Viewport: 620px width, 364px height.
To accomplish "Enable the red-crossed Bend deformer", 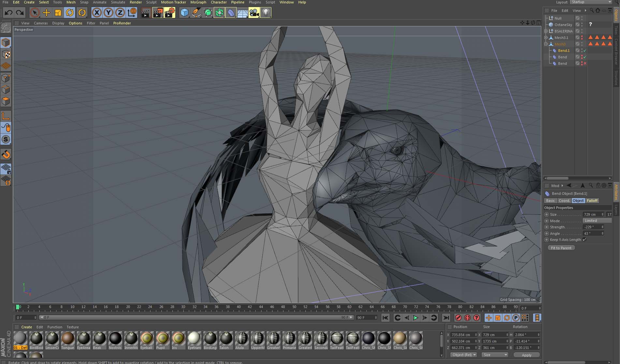I will 585,64.
